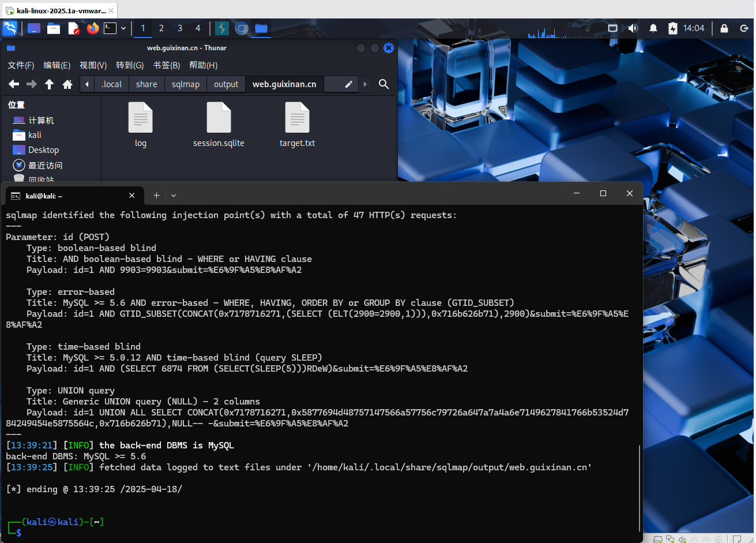Select Desktop in the Thunar sidebar

coord(35,150)
